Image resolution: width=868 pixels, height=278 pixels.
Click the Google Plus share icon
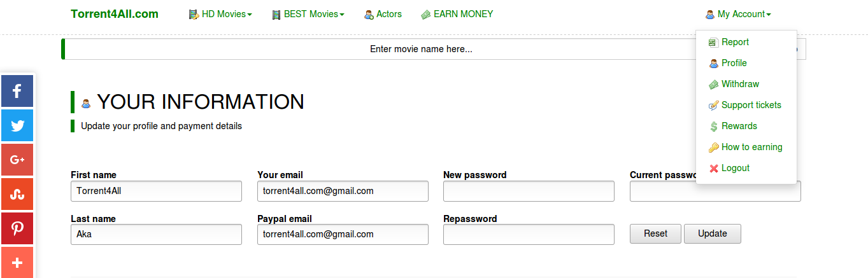tap(17, 160)
